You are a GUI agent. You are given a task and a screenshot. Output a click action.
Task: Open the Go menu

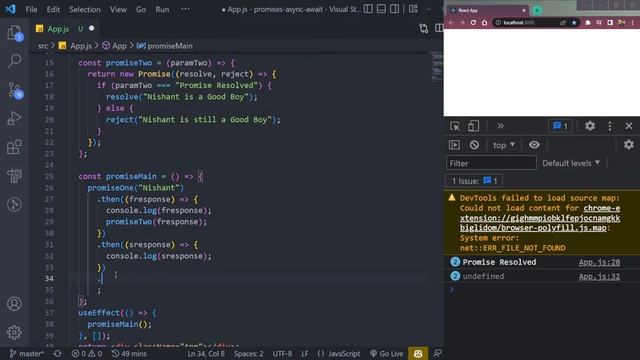[141, 9]
